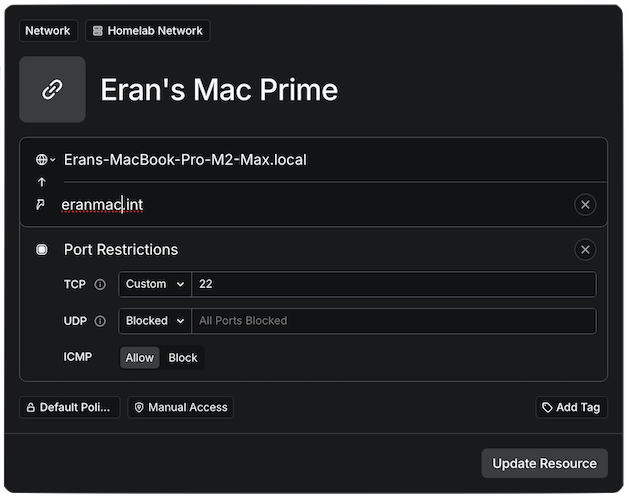Image resolution: width=629 pixels, height=500 pixels.
Task: Click the link icon resource thumbnail
Action: (52, 90)
